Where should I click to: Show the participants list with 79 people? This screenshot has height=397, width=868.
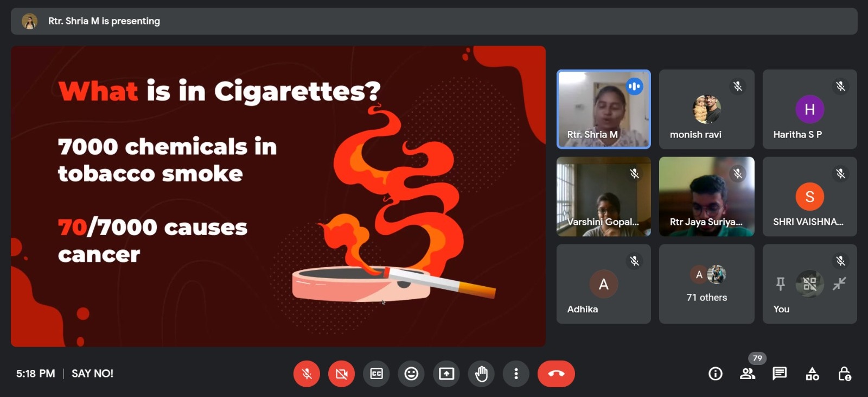click(x=748, y=374)
